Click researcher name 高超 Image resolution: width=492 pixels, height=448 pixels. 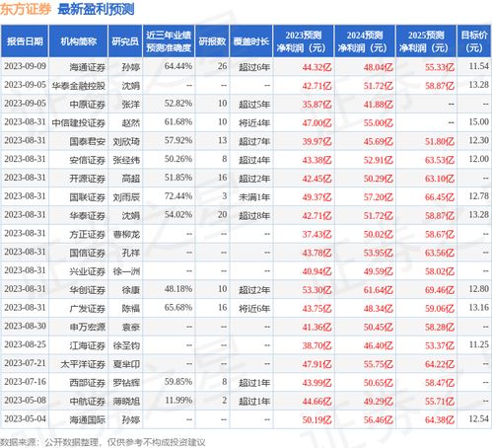pyautogui.click(x=131, y=179)
